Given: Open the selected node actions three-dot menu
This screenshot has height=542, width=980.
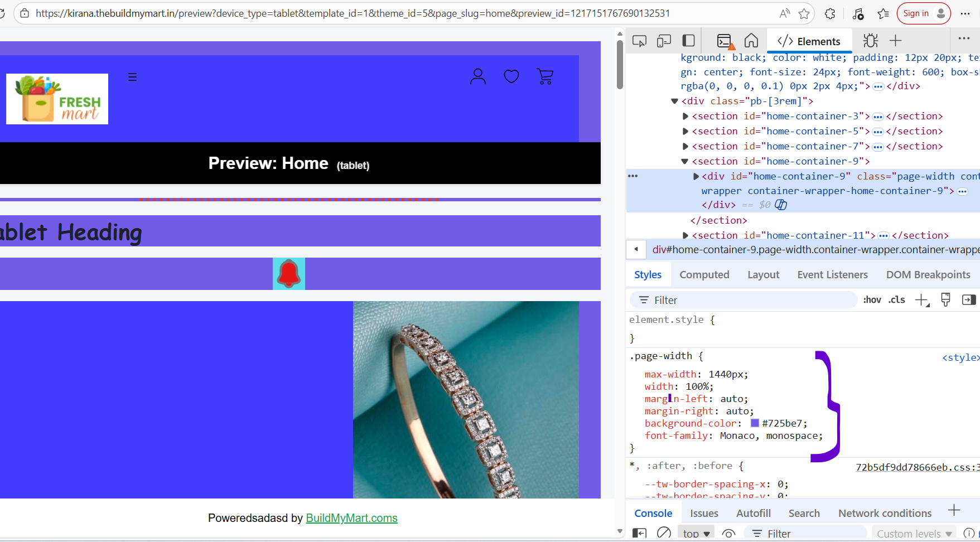Looking at the screenshot, I should [x=633, y=176].
